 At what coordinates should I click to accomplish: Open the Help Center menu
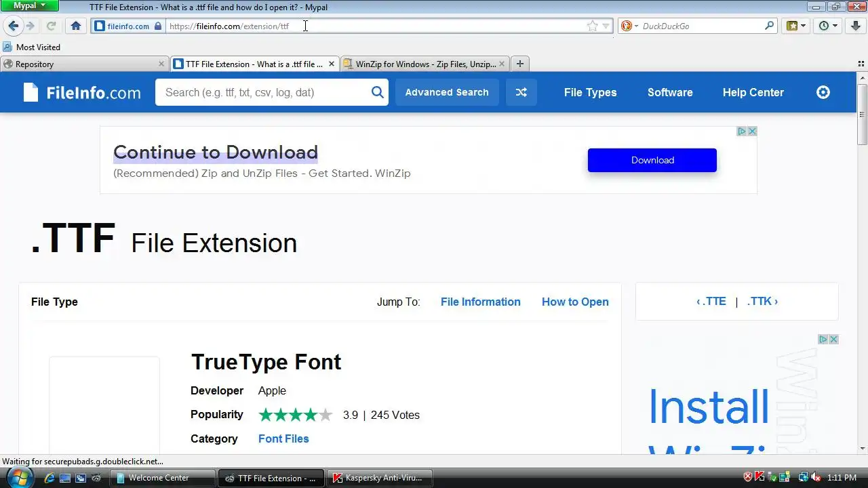pos(753,92)
